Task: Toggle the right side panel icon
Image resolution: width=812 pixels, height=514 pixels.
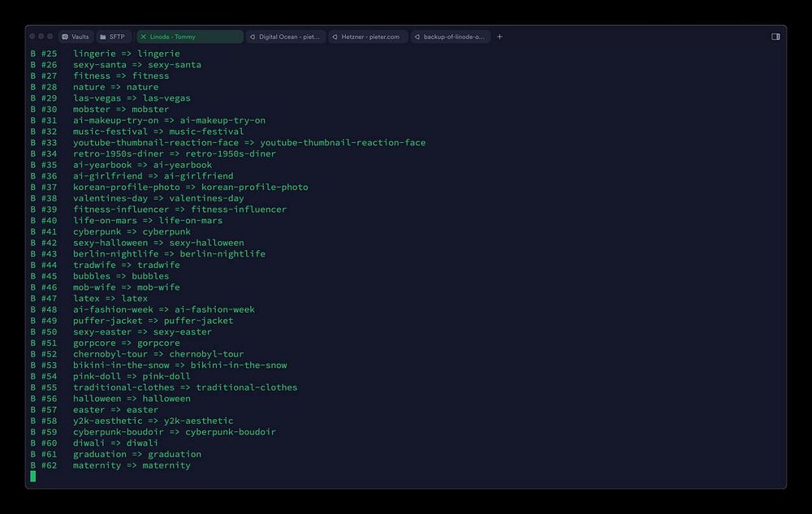Action: 775,37
